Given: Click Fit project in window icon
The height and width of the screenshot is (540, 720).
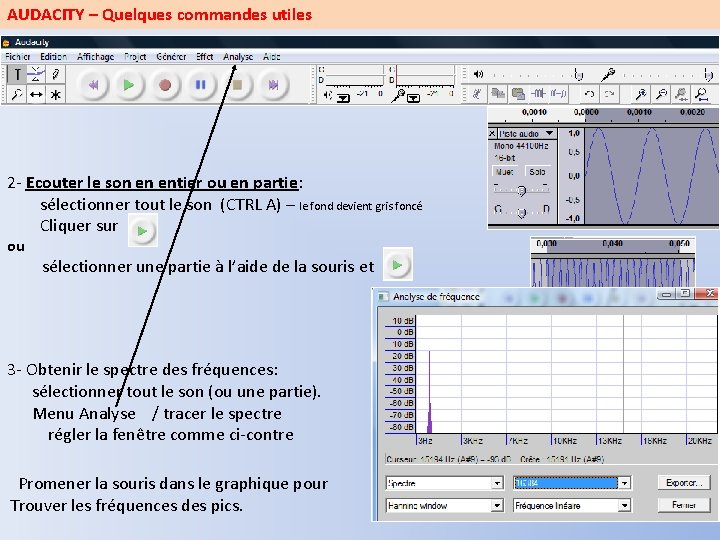Looking at the screenshot, I should click(702, 94).
